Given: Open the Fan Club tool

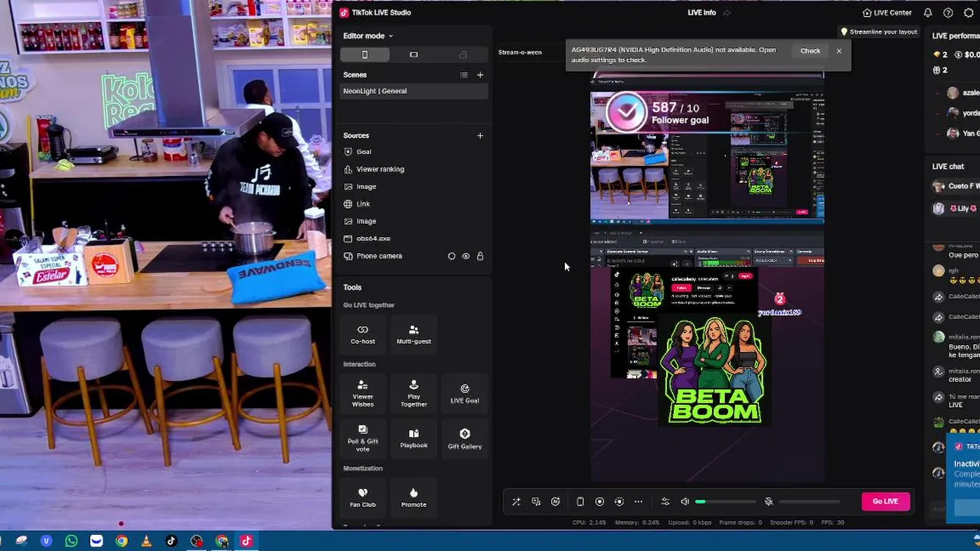Looking at the screenshot, I should [363, 497].
